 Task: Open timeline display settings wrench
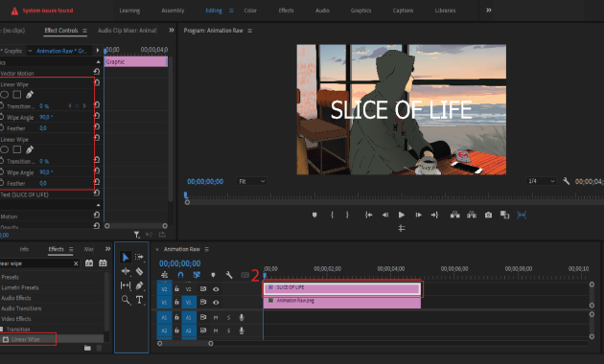click(229, 275)
